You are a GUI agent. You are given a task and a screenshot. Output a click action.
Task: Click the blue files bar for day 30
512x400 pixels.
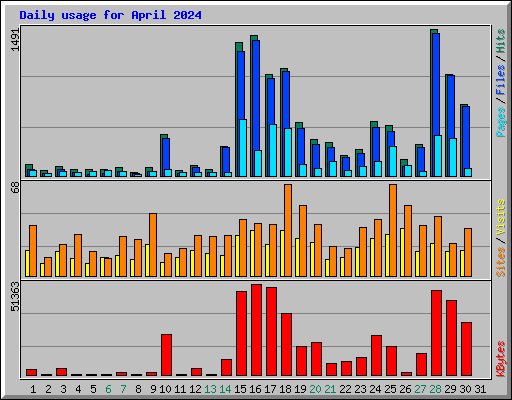coord(466,138)
